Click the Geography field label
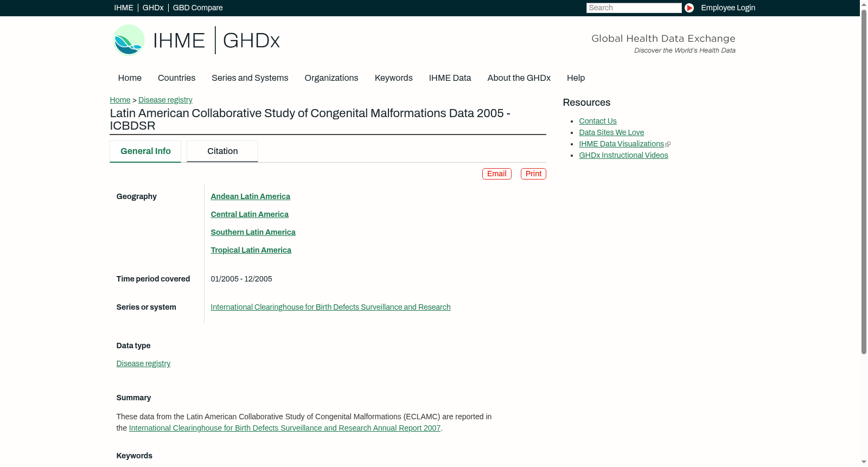The image size is (868, 467). (x=137, y=196)
